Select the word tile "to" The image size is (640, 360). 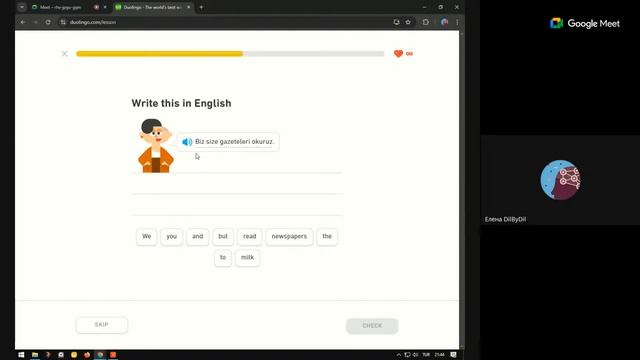pyautogui.click(x=223, y=258)
